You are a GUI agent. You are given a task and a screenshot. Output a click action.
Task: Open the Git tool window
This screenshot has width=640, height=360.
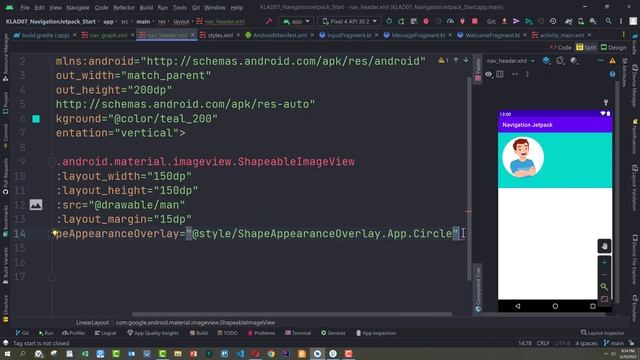pos(22,333)
